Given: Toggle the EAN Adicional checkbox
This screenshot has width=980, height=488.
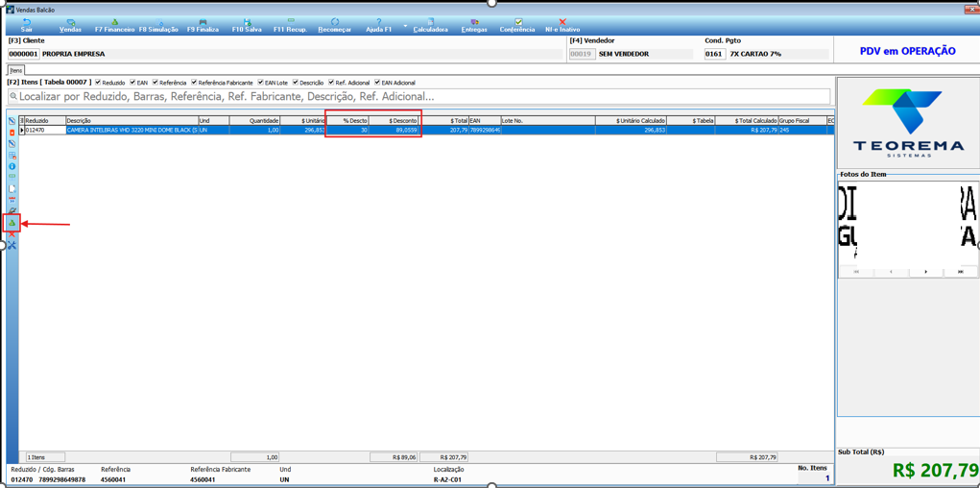Looking at the screenshot, I should click(377, 83).
